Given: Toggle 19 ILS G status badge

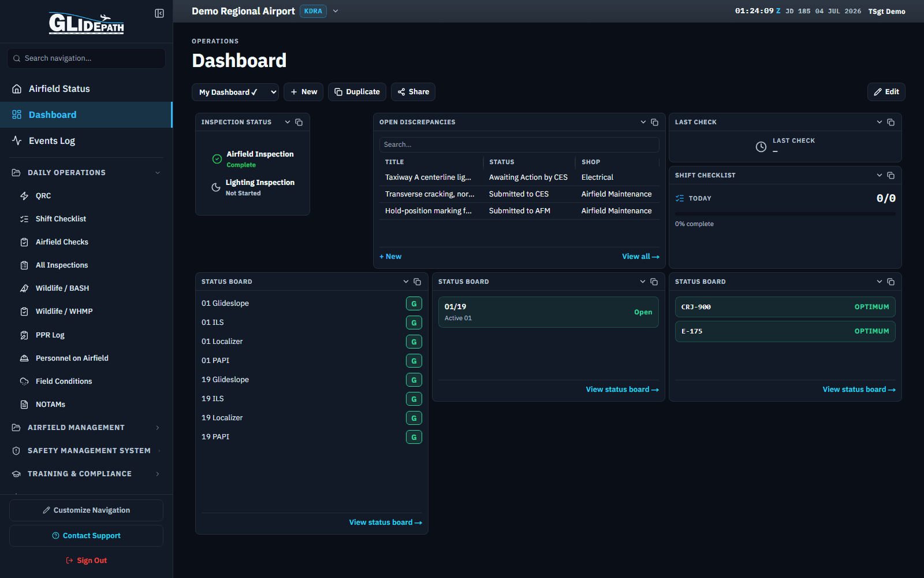Looking at the screenshot, I should point(414,399).
